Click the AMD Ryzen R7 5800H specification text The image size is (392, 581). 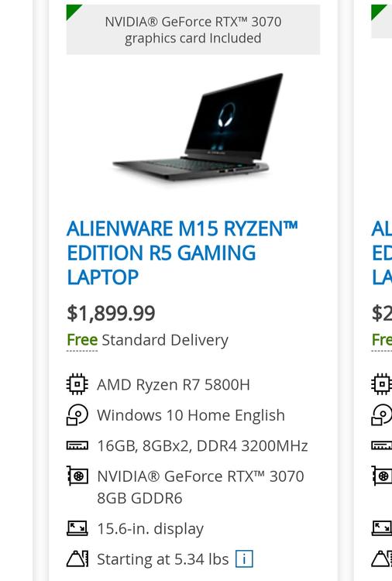[174, 384]
